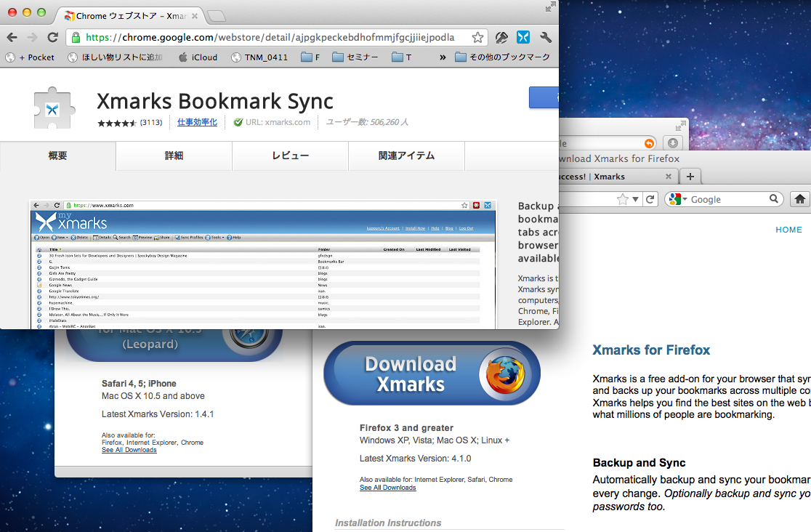The height and width of the screenshot is (532, 811).
Task: Click See All Downloads under Safari section
Action: [x=129, y=450]
